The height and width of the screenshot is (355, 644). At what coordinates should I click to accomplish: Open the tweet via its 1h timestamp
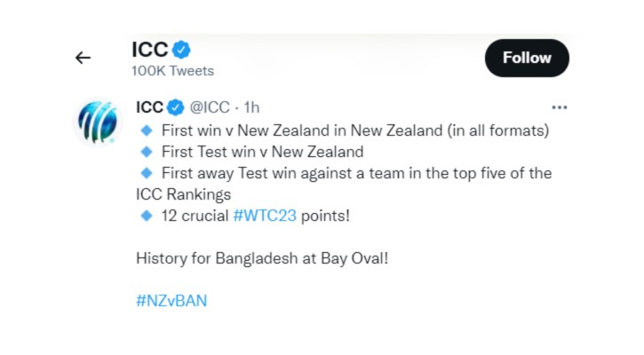(251, 107)
